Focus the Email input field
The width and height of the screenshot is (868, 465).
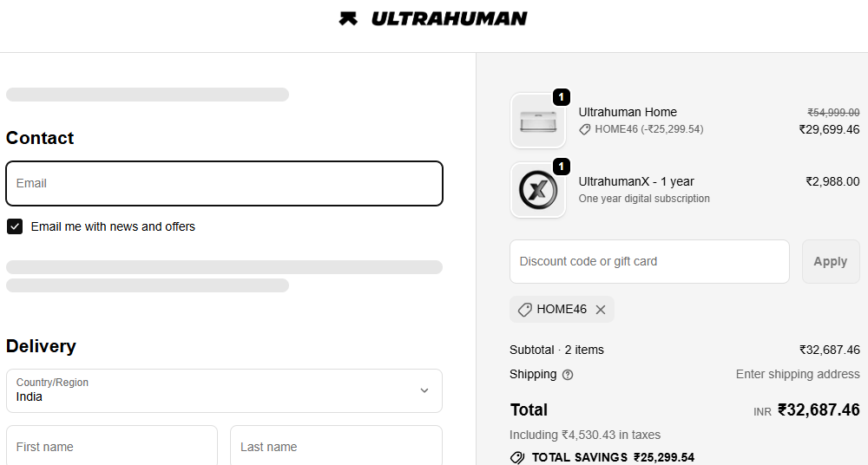[x=224, y=183]
